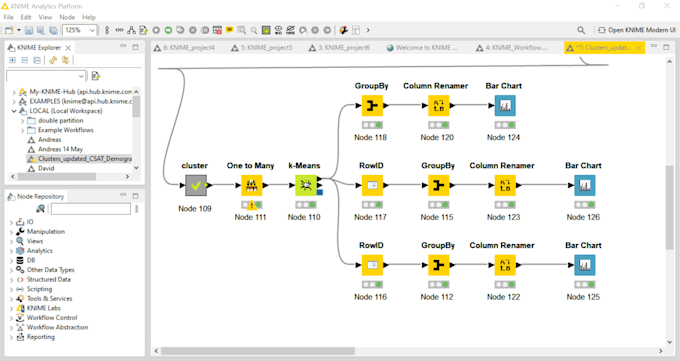This screenshot has width=680, height=361.
Task: Select the One to Many node icon
Action: tap(252, 185)
